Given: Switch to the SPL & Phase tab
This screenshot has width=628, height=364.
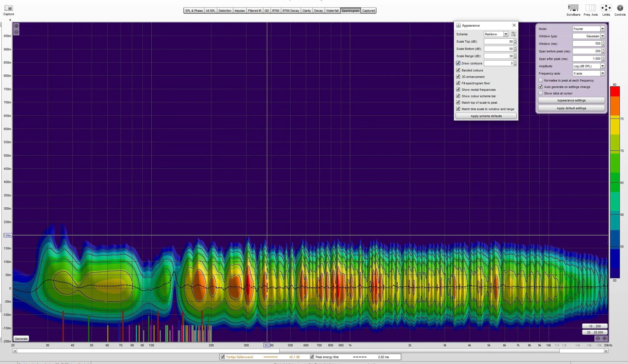Looking at the screenshot, I should 194,11.
